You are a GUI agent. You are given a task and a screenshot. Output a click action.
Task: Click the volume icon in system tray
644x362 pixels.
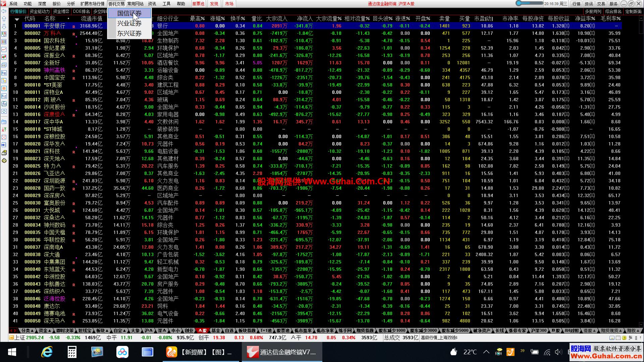coord(558,352)
